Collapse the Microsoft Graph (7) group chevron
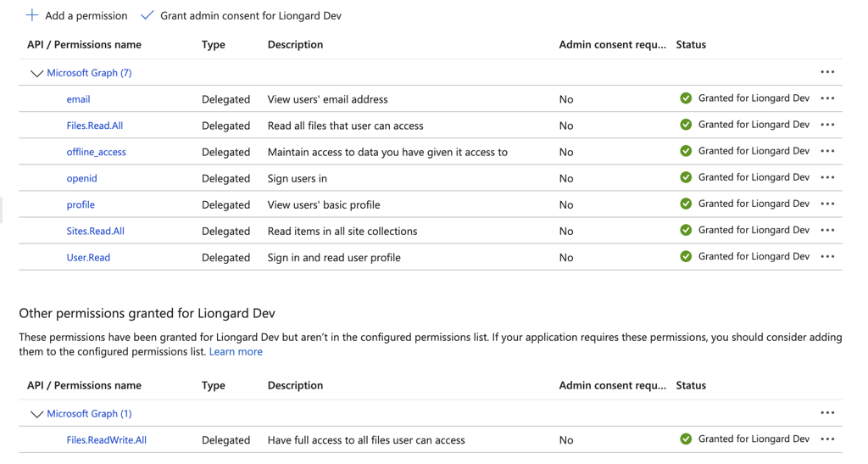 pos(36,74)
